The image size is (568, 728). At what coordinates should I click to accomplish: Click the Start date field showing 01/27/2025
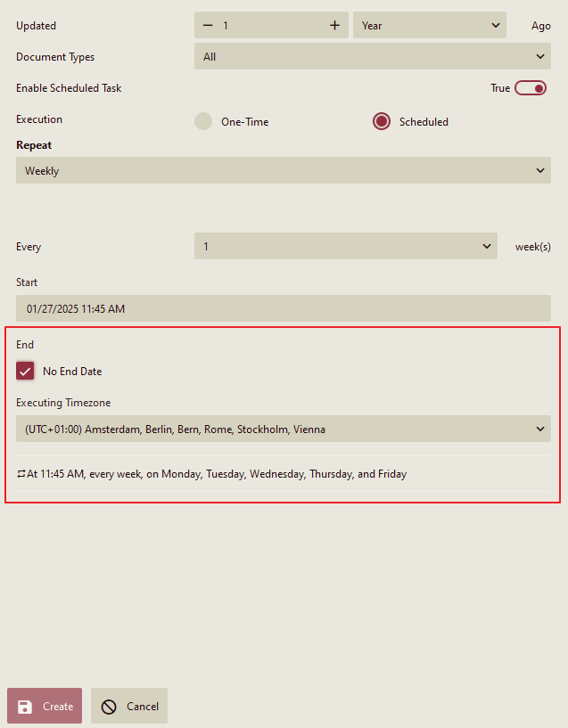[283, 309]
